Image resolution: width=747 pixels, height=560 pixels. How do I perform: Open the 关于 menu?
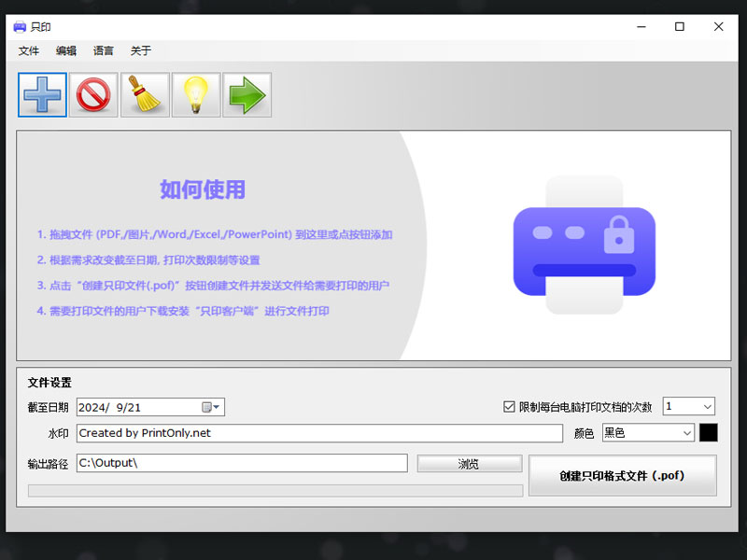point(140,50)
